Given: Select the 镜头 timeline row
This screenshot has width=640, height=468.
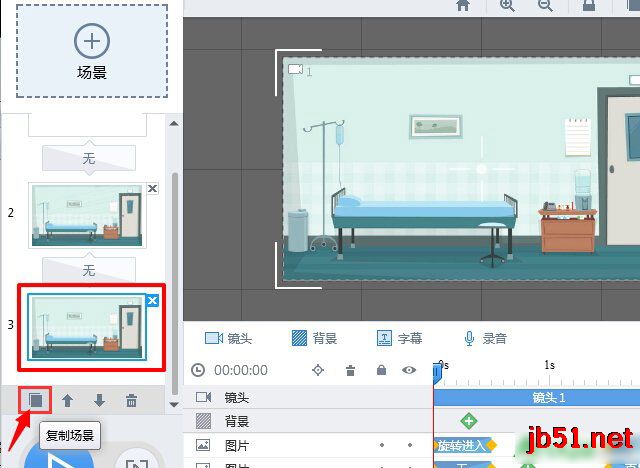Looking at the screenshot, I should (308, 397).
